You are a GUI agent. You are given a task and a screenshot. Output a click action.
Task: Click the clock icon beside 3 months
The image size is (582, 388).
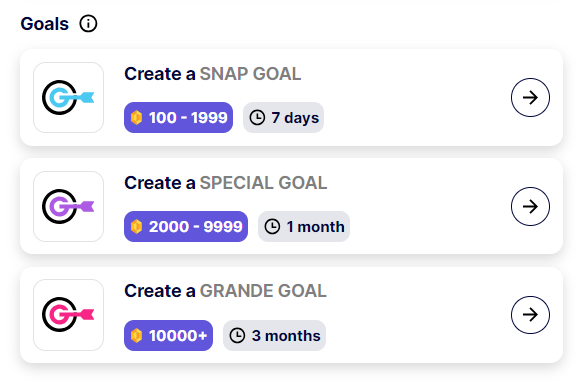237,336
